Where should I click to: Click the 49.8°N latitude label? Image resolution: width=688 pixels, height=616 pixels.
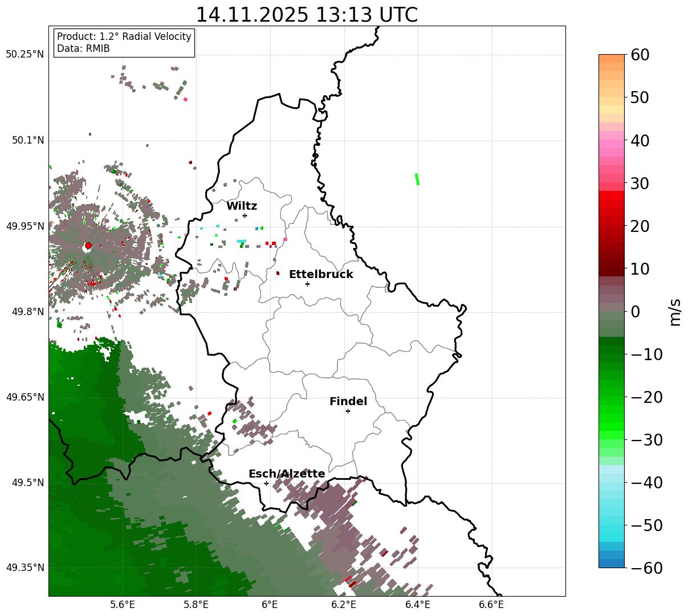pyautogui.click(x=28, y=312)
